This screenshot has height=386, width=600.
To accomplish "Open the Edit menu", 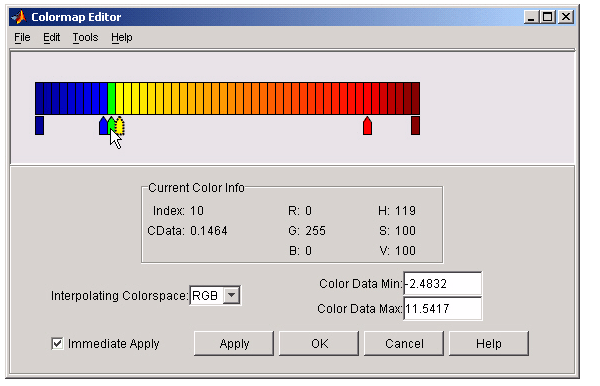I will tap(51, 37).
